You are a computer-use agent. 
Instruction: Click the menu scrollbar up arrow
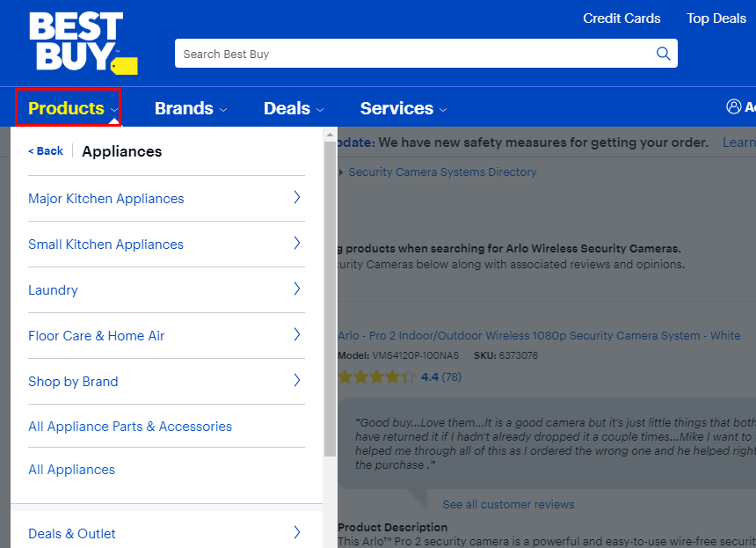pos(330,135)
